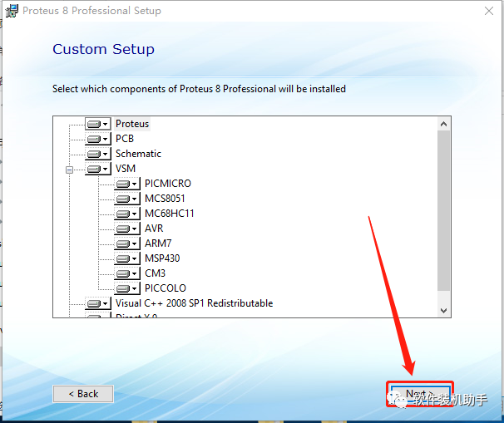The width and height of the screenshot is (504, 423).
Task: Open Visual C++ 2008 SP1 Redistributable install dropdown
Action: click(x=98, y=303)
